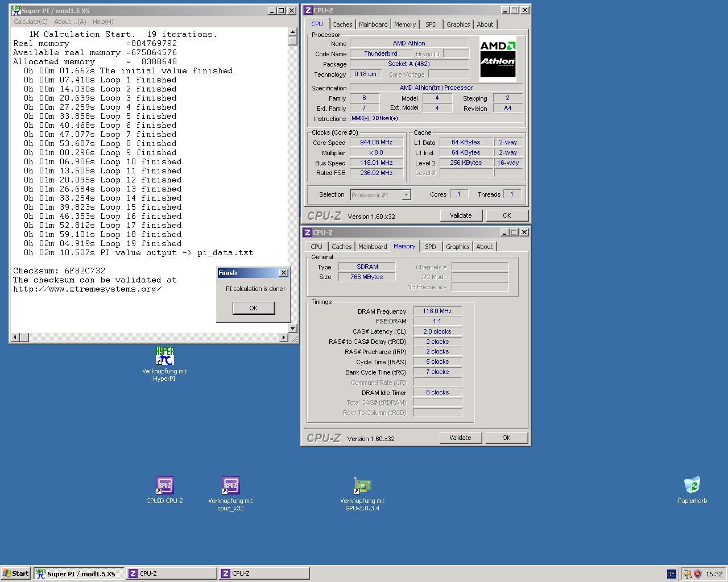The width and height of the screenshot is (728, 582).
Task: Close the Finish dialog with X
Action: pos(284,273)
